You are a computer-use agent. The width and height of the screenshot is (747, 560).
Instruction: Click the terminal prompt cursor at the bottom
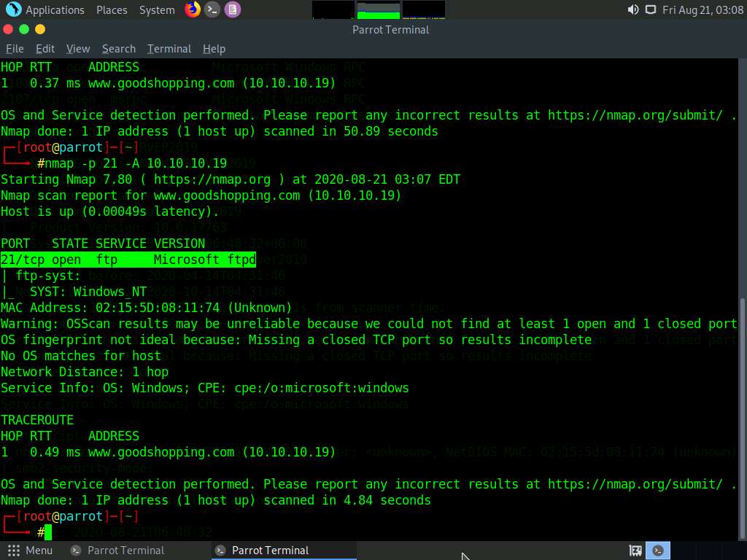pos(48,532)
